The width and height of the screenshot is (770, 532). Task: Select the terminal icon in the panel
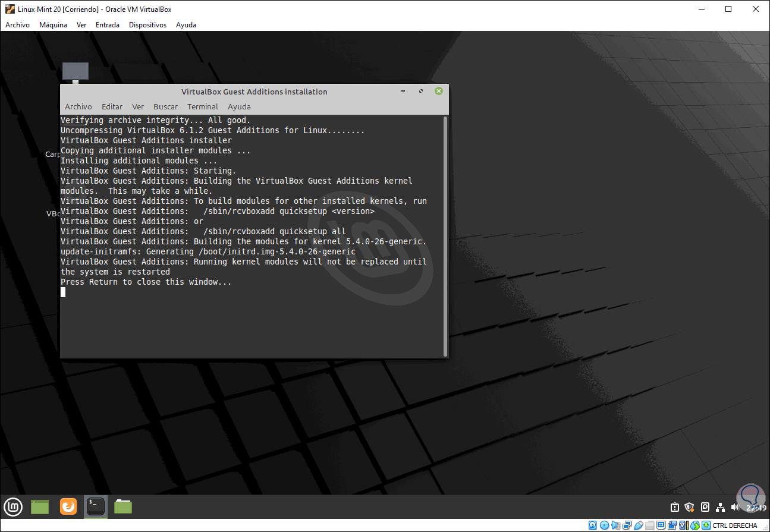point(96,506)
